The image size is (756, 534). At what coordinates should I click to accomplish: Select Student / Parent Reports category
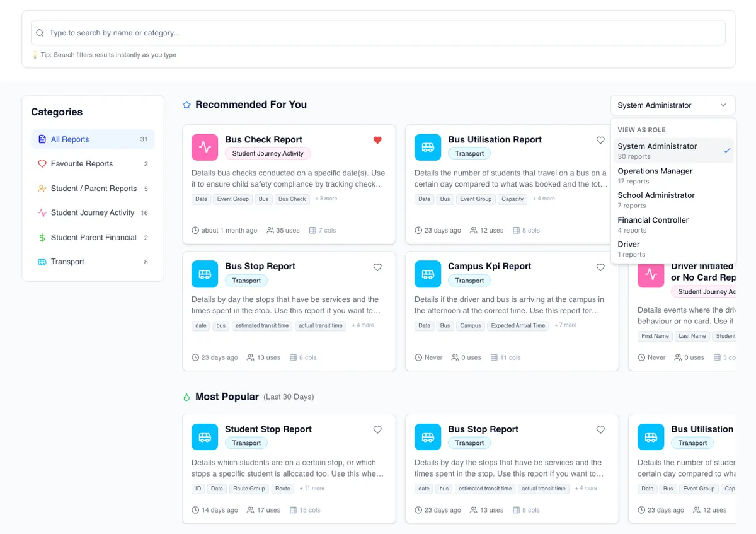[x=93, y=189]
